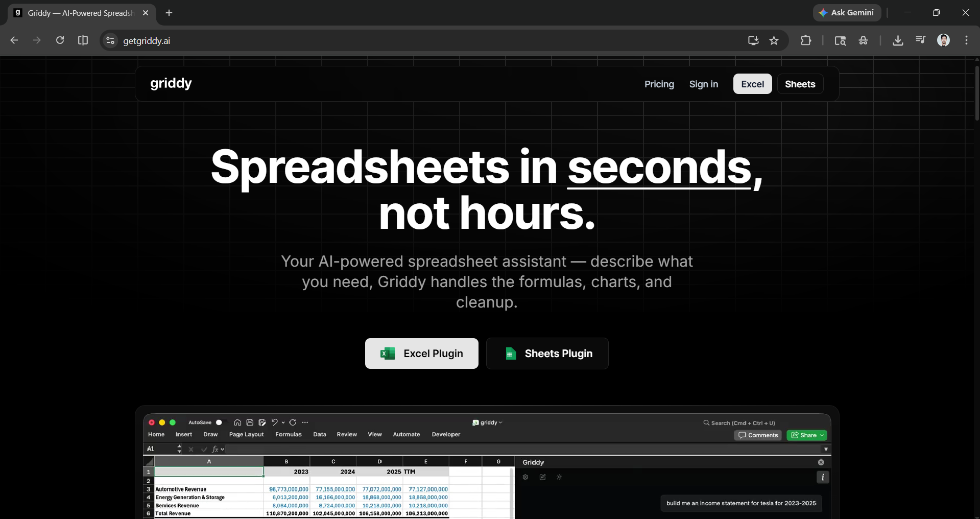Click the A1 name box
Viewport: 980px width, 519px height.
click(x=160, y=449)
